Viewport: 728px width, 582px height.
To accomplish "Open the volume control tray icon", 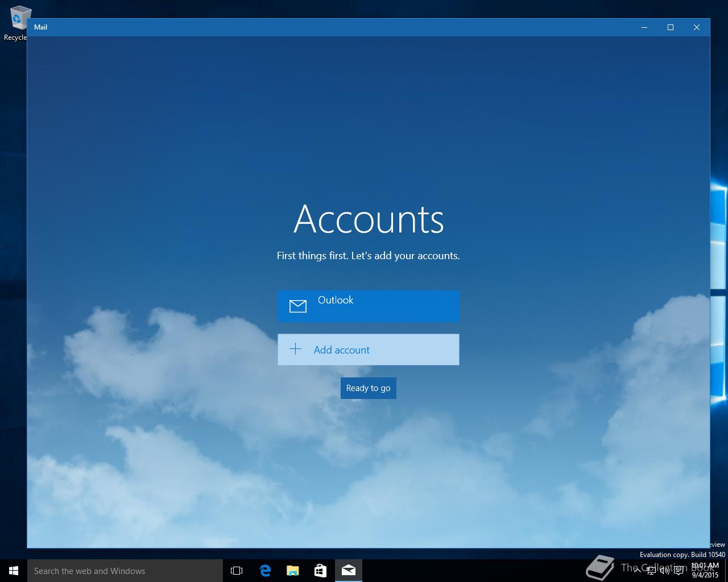I will 664,571.
